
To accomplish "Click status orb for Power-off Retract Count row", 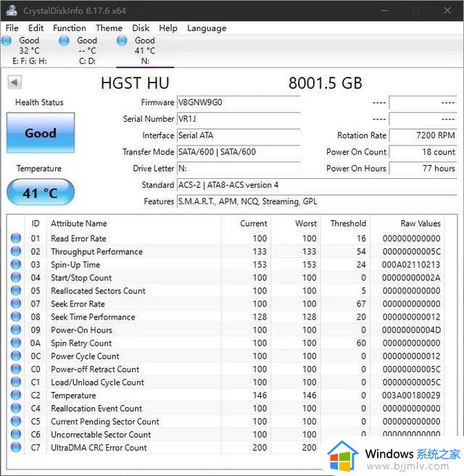I will click(x=16, y=369).
